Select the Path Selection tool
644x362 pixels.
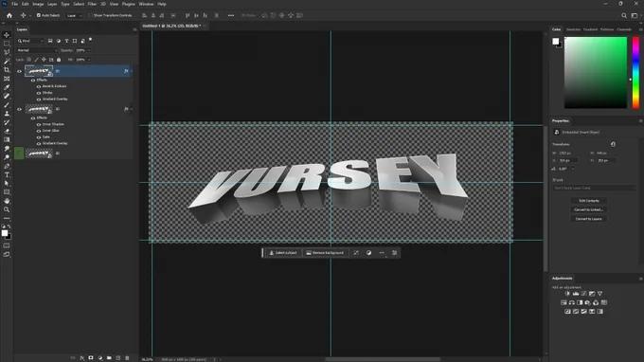(7, 184)
